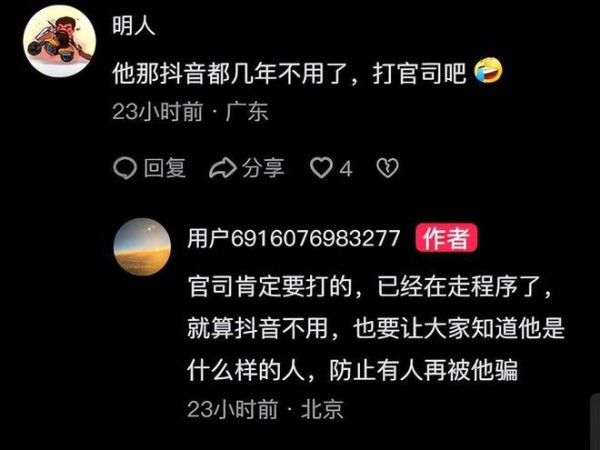Screen dimensions: 600x450
Task: Tap the reply line ending with 再被他骗
Action: coord(352,370)
